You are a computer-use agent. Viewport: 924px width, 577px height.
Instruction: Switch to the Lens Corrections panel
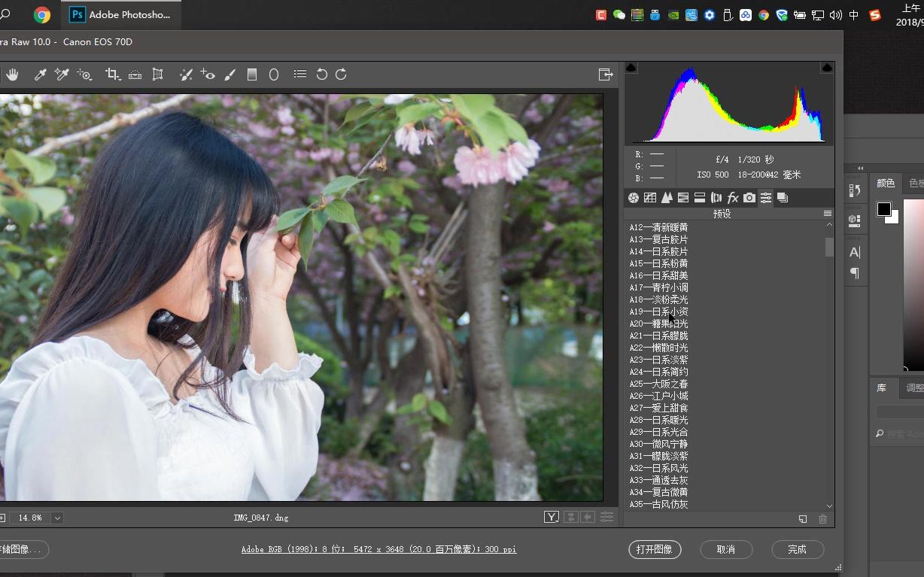coord(716,197)
